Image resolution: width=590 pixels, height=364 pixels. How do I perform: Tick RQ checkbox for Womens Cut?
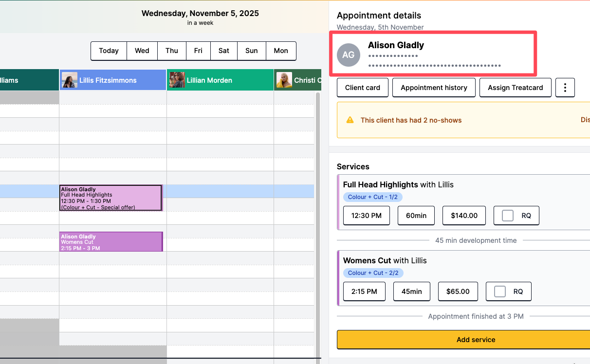coord(499,291)
